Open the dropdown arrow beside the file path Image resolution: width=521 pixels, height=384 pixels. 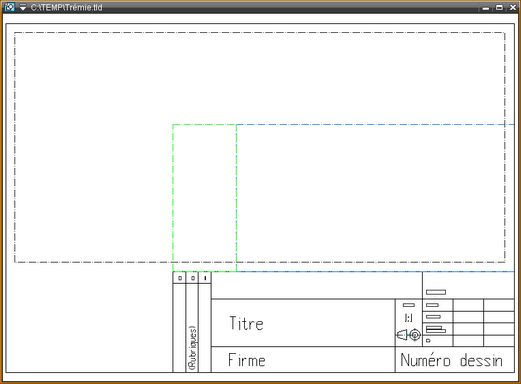click(x=23, y=7)
